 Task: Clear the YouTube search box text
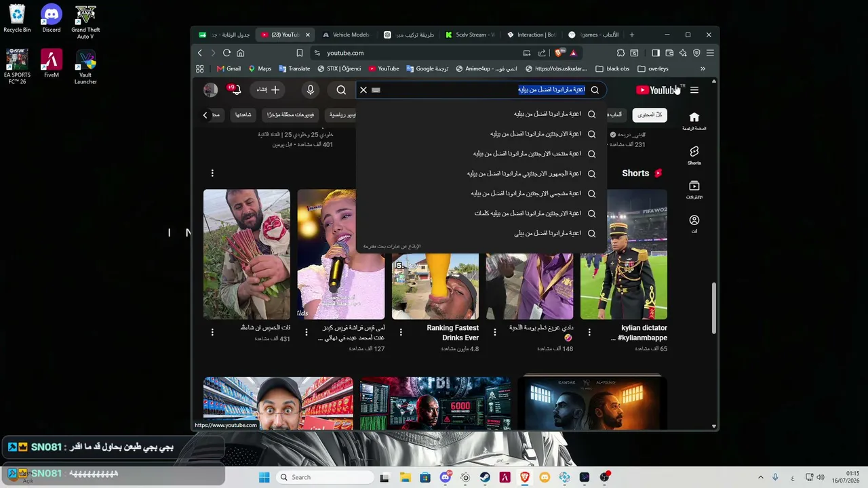363,89
